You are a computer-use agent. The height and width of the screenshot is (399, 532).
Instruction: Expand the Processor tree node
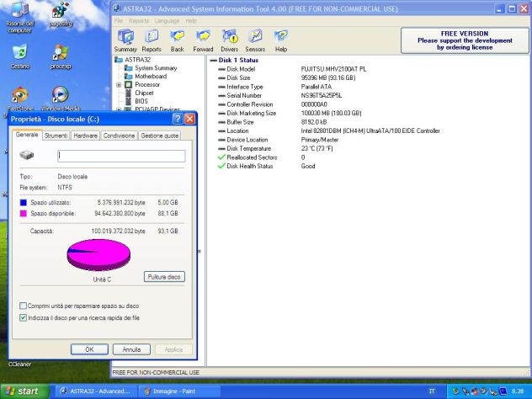pos(119,85)
